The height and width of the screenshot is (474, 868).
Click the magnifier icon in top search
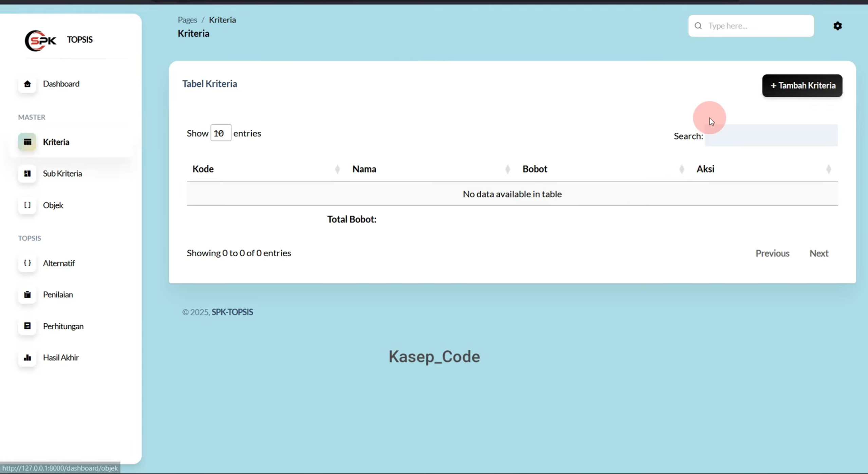pos(698,26)
